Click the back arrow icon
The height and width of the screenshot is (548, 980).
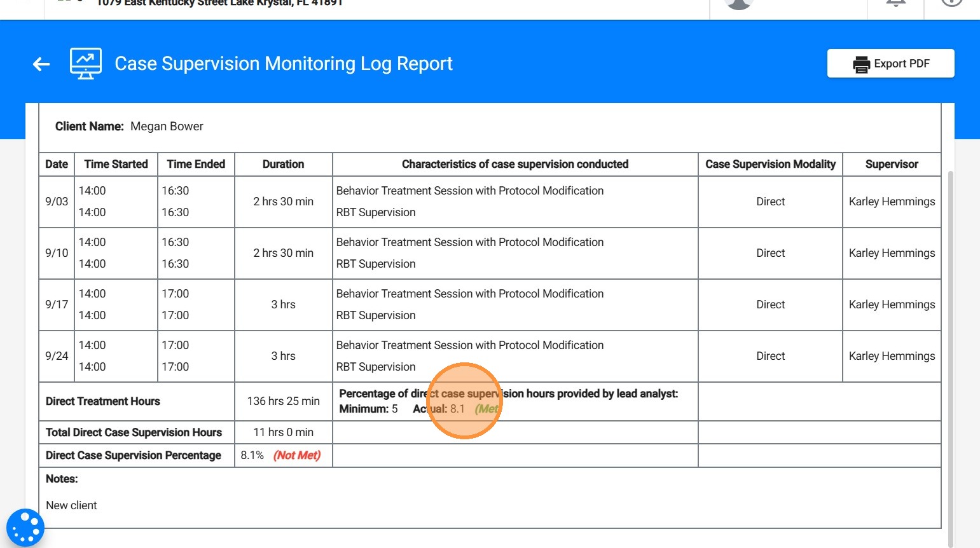point(41,64)
